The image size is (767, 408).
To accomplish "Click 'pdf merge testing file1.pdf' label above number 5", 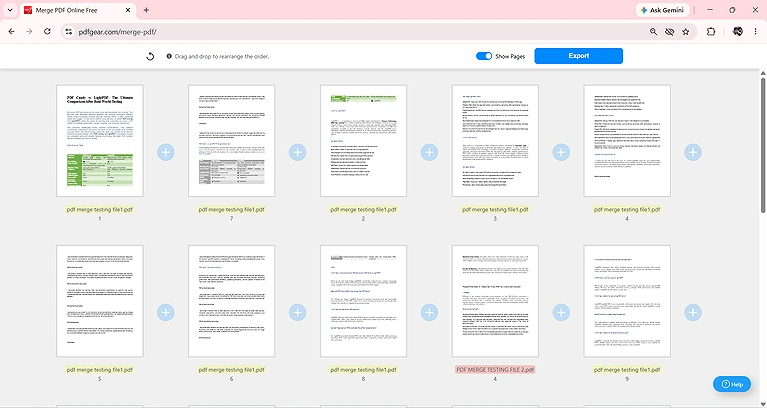I will coord(100,370).
